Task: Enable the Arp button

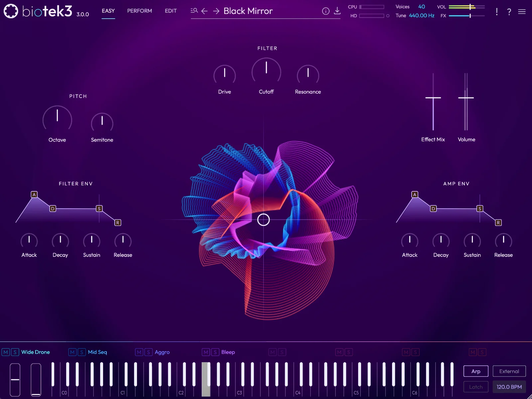Action: [x=476, y=371]
